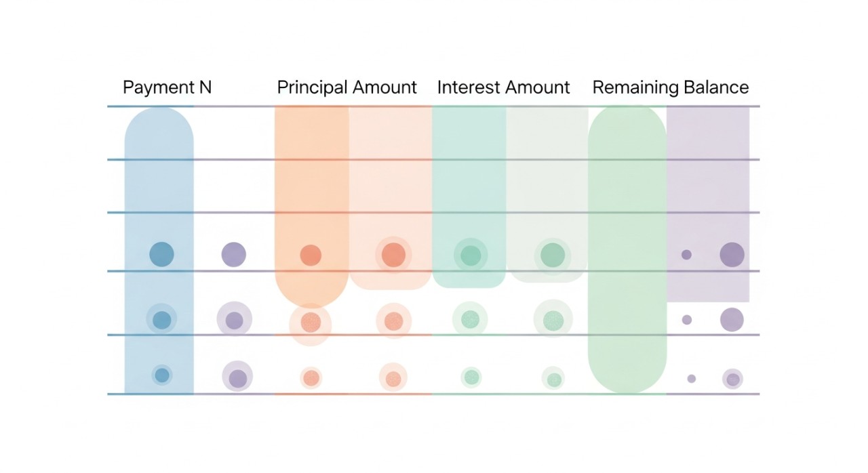Select the blue dot in the middle dot row
Image resolution: width=868 pixels, height=473 pixels.
(x=161, y=320)
